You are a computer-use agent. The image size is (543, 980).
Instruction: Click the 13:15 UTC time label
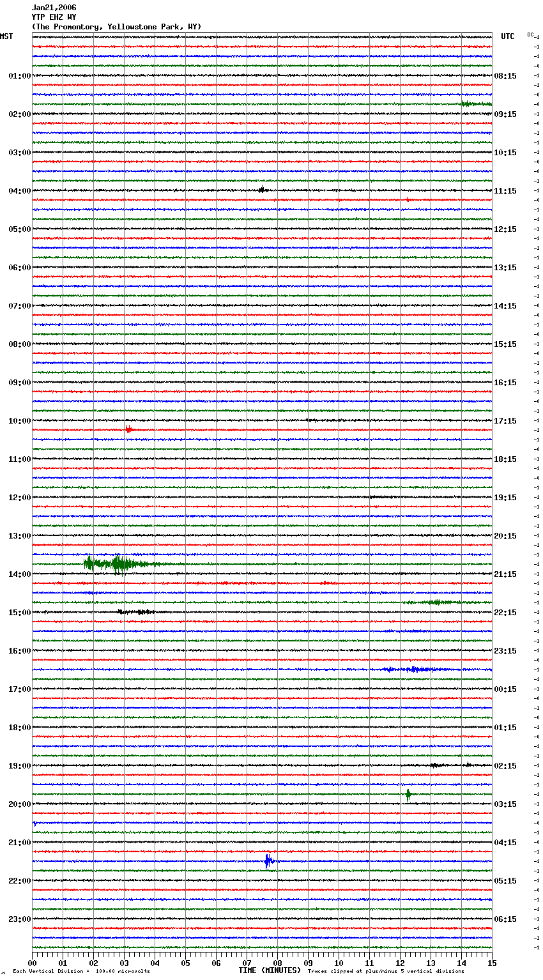tap(505, 268)
